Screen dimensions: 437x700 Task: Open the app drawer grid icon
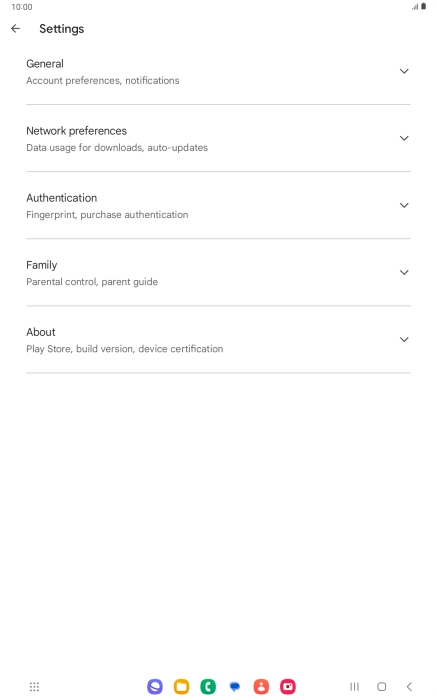pyautogui.click(x=34, y=687)
